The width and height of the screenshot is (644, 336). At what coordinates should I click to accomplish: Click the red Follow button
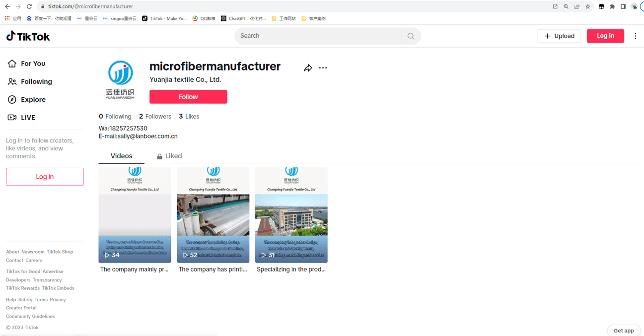click(188, 97)
